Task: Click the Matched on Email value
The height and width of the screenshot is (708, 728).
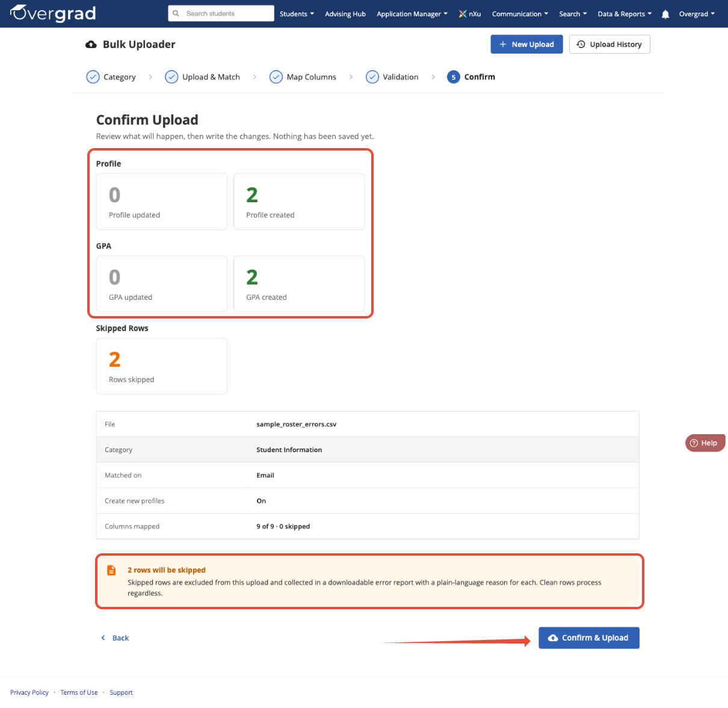Action: [265, 476]
